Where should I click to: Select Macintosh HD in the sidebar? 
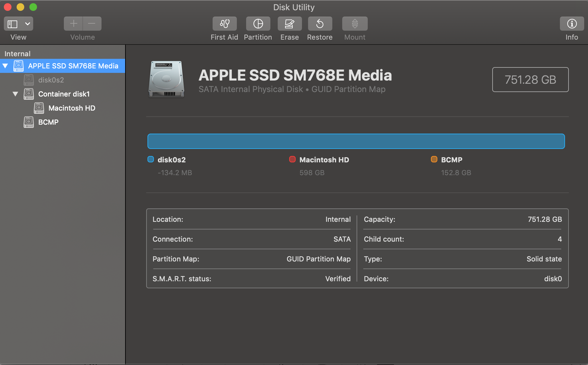click(x=72, y=108)
